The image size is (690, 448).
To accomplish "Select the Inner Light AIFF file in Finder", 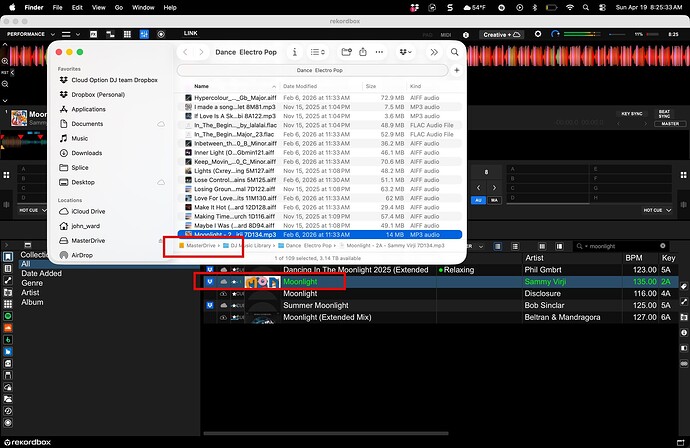I will pos(320,153).
